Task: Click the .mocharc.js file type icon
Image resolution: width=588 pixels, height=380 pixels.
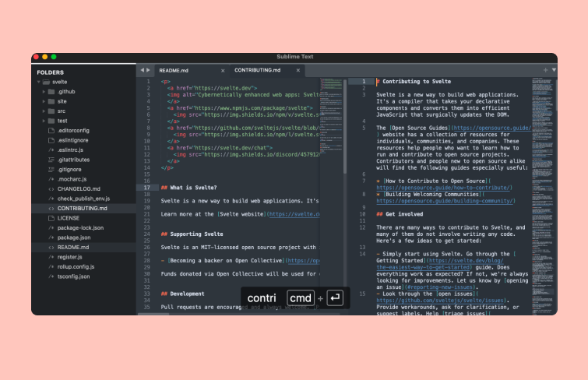Action: (x=51, y=179)
